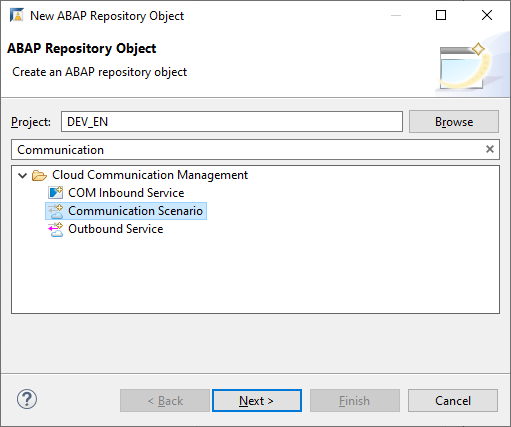Collapse Cloud Communication Management tree node

coord(22,175)
